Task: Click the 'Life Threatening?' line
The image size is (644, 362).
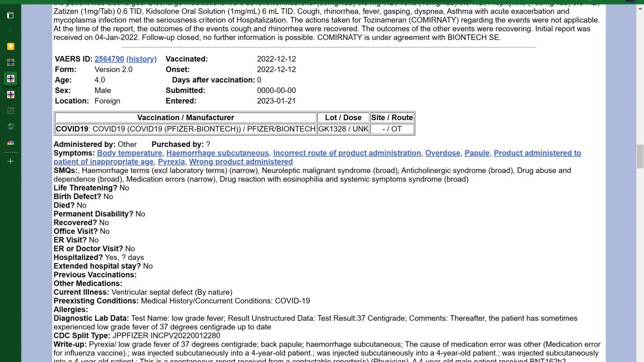Action: [x=91, y=188]
